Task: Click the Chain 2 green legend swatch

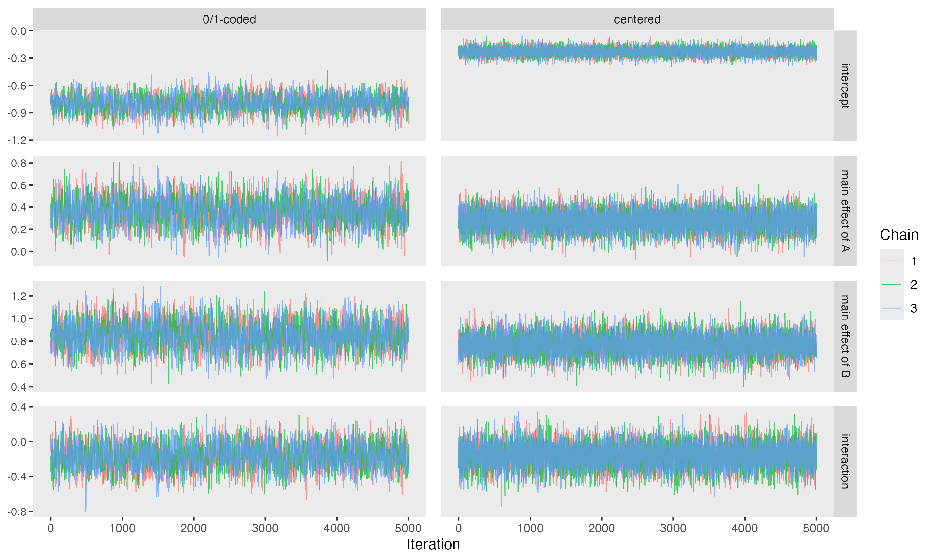Action: (x=891, y=284)
